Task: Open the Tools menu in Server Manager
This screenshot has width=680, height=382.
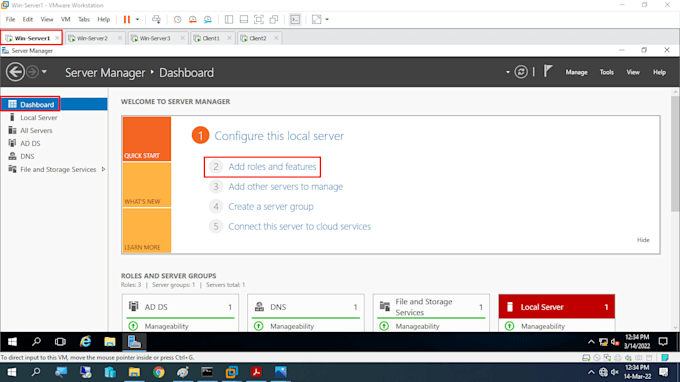Action: pos(606,72)
